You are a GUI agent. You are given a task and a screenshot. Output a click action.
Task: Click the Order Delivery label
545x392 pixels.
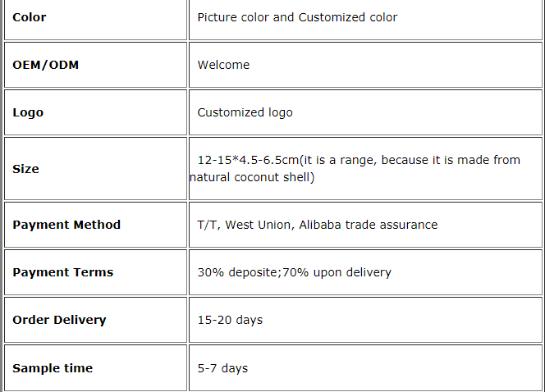[x=59, y=320]
